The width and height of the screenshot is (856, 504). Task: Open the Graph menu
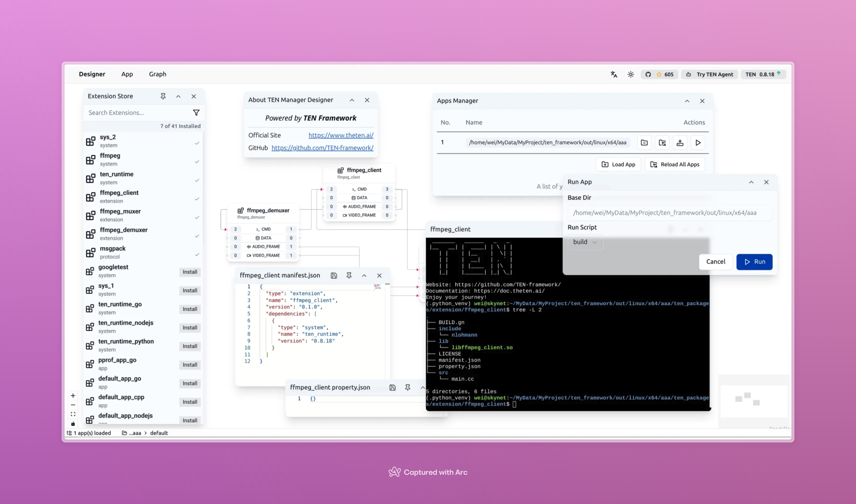tap(158, 74)
